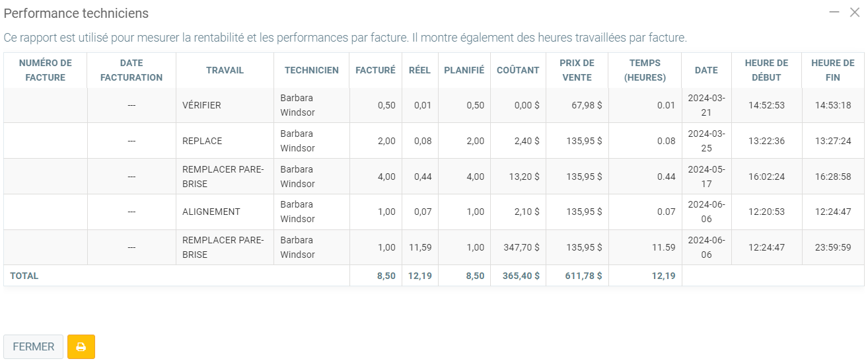Screen dimensions: 868x361
Task: Click the yellow print icon button
Action: click(81, 347)
